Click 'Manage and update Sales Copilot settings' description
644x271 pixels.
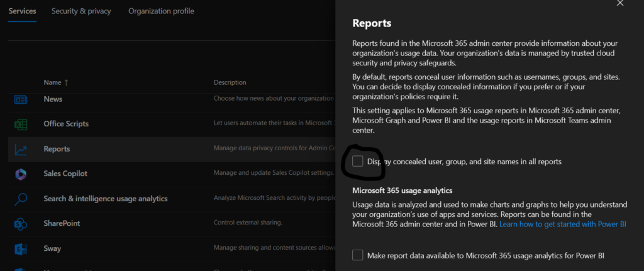(274, 173)
